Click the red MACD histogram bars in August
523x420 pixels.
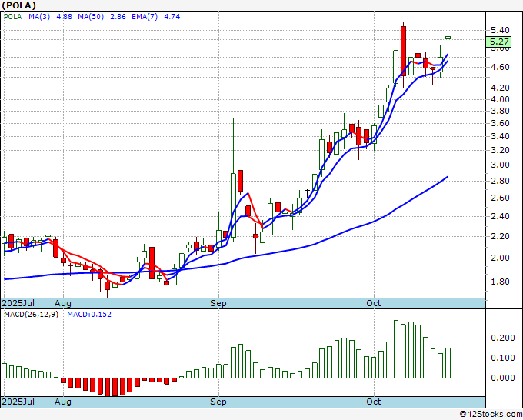click(100, 384)
